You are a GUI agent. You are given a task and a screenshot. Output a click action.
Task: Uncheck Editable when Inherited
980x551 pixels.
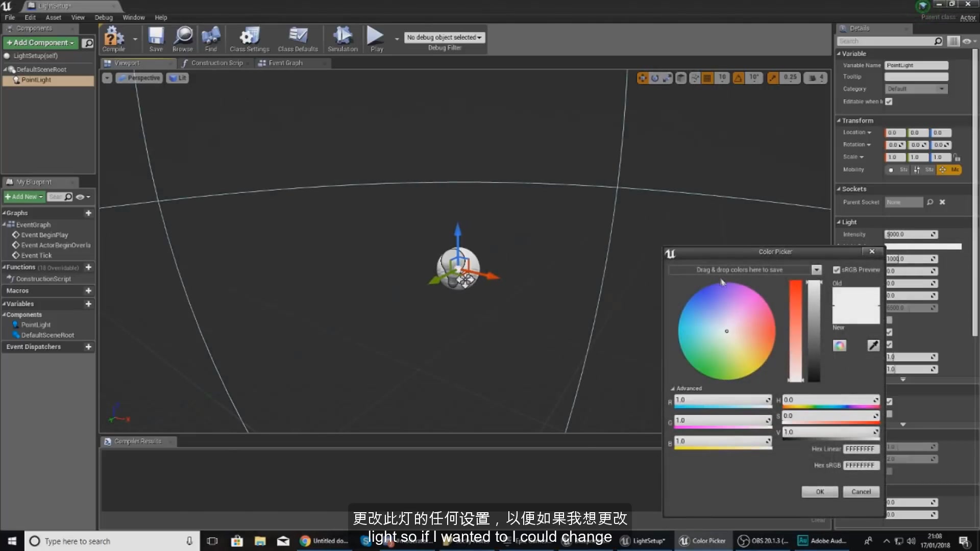click(x=889, y=102)
